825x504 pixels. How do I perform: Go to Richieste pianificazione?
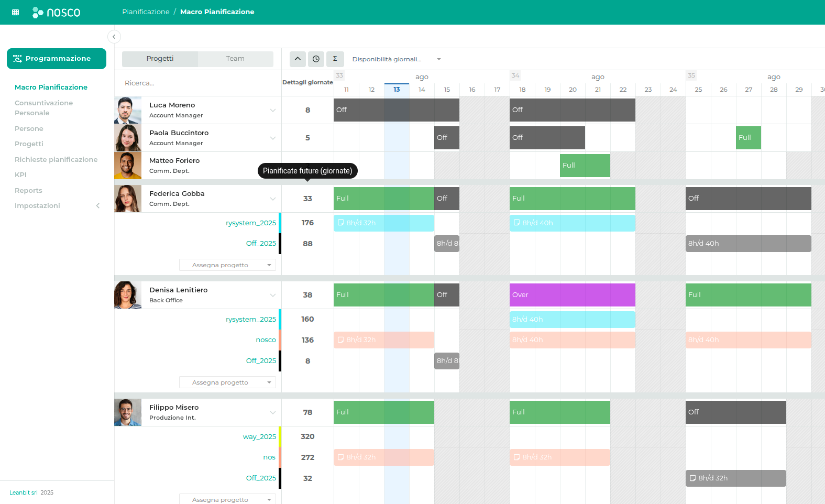56,160
